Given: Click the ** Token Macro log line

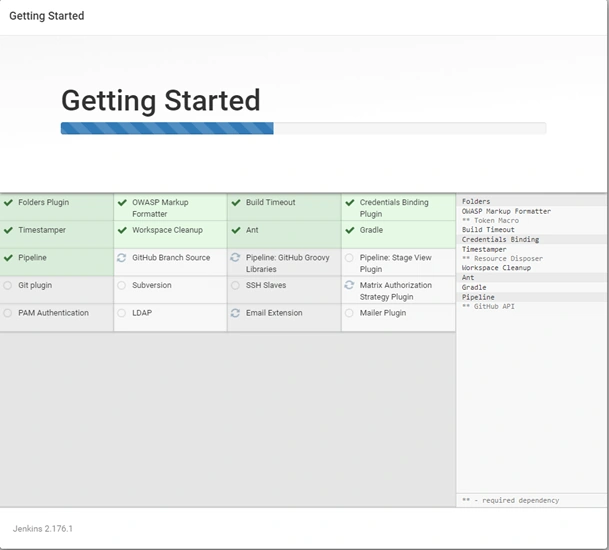Looking at the screenshot, I should click(490, 221).
